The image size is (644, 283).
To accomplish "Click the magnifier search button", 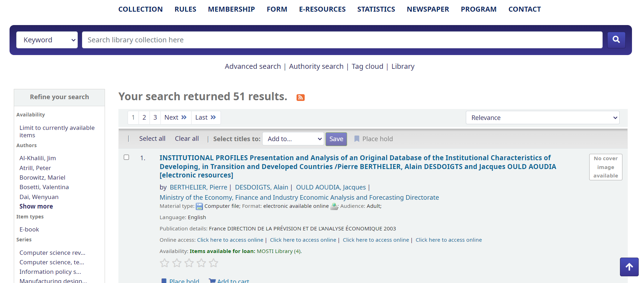I will coord(616,40).
